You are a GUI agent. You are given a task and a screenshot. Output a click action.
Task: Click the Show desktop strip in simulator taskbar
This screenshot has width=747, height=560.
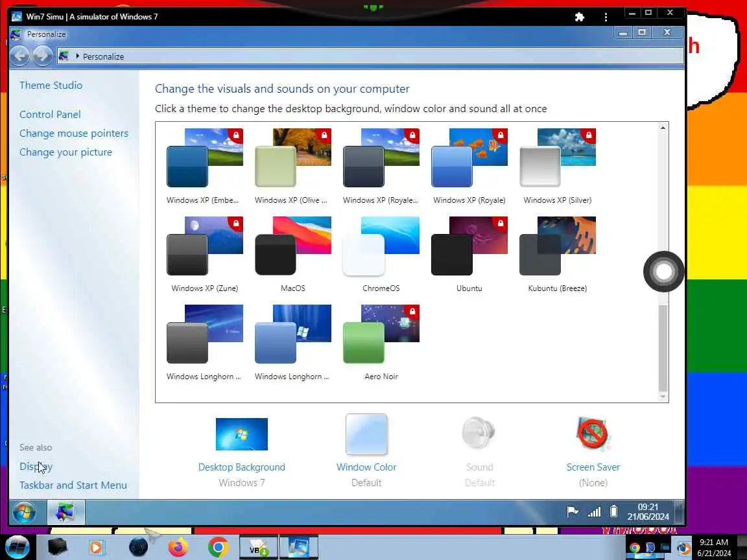(x=680, y=512)
